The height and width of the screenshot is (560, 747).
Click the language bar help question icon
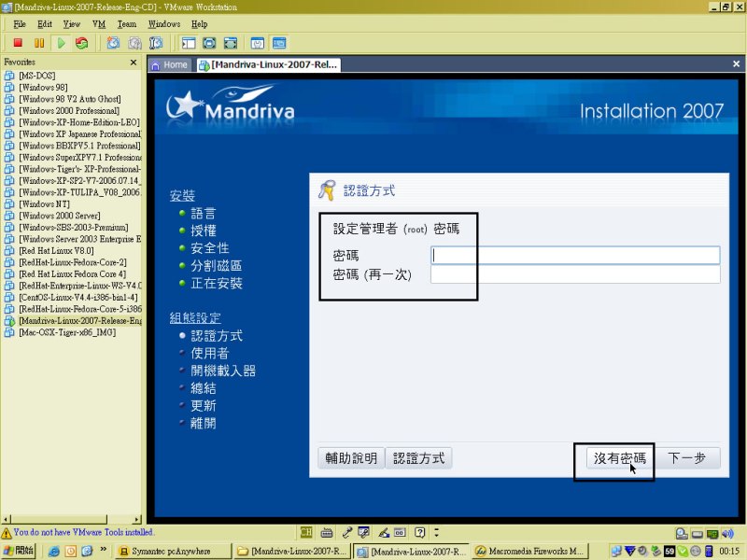[419, 532]
